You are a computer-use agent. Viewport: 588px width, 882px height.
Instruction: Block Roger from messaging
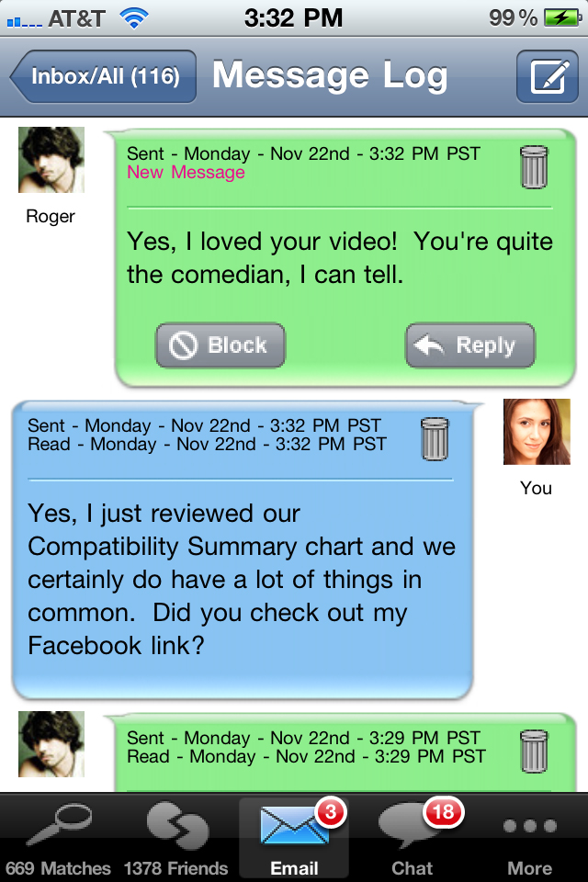(220, 345)
